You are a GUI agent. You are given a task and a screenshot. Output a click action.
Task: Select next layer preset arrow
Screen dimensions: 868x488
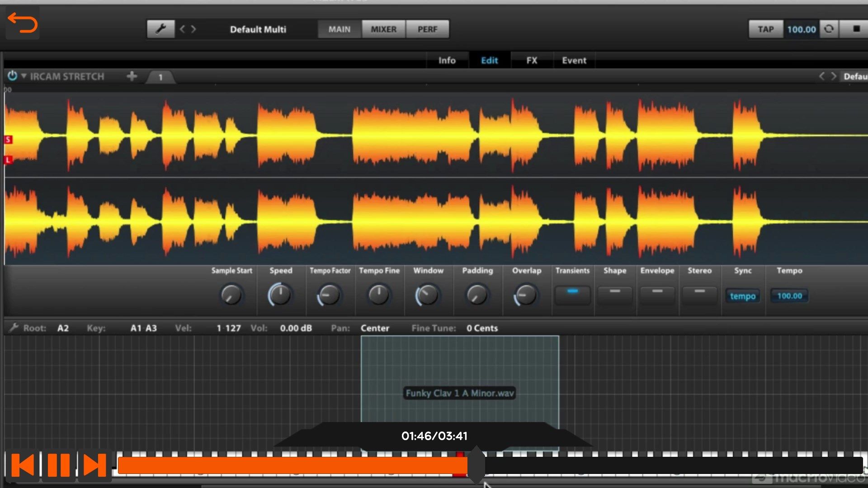point(833,76)
